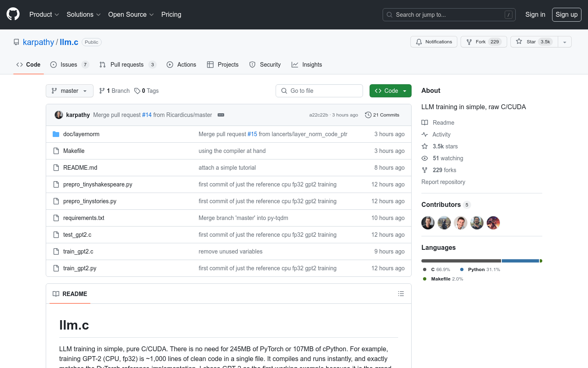Open the fifth contributor avatar
The image size is (588, 368).
click(x=493, y=223)
